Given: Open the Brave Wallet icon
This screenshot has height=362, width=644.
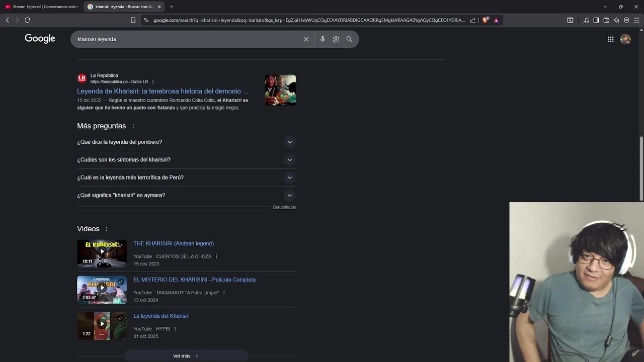Looking at the screenshot, I should [x=606, y=20].
